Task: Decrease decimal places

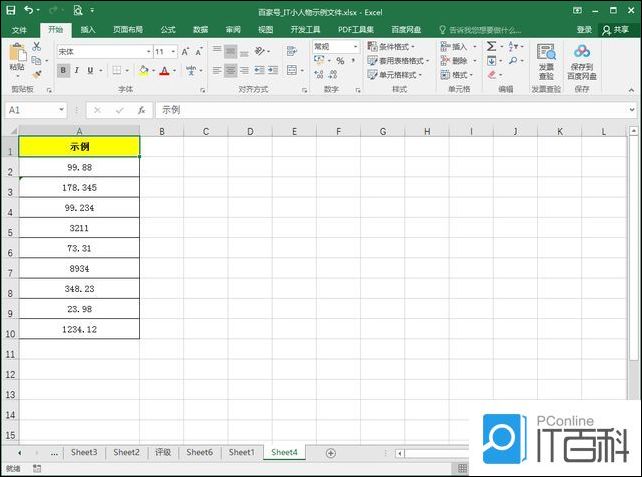Action: coord(333,75)
